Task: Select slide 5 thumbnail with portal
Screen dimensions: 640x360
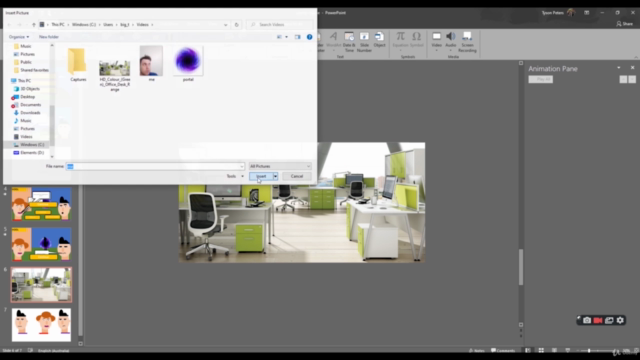Action: [41, 244]
